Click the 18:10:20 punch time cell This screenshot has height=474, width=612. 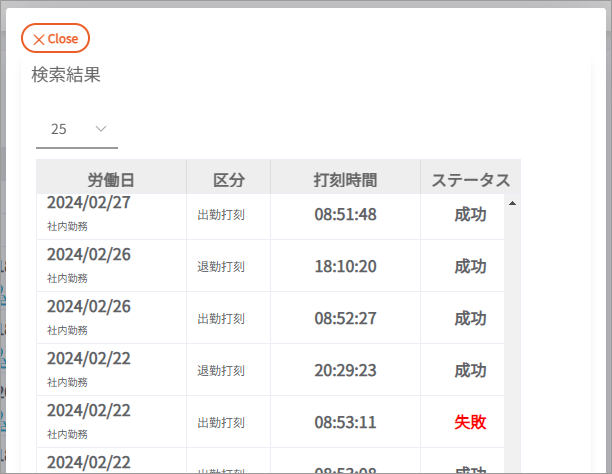pos(345,266)
